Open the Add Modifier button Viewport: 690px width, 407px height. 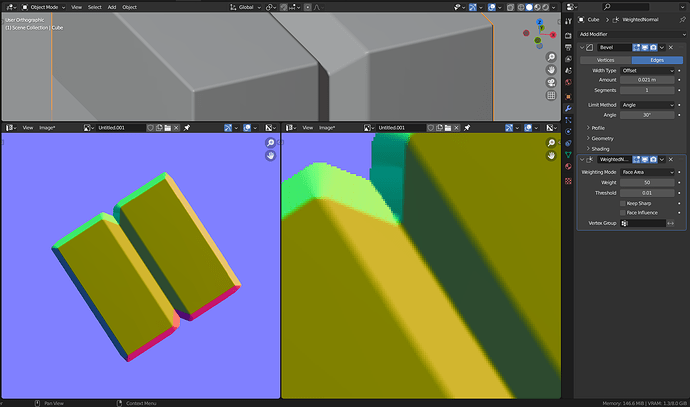click(631, 34)
